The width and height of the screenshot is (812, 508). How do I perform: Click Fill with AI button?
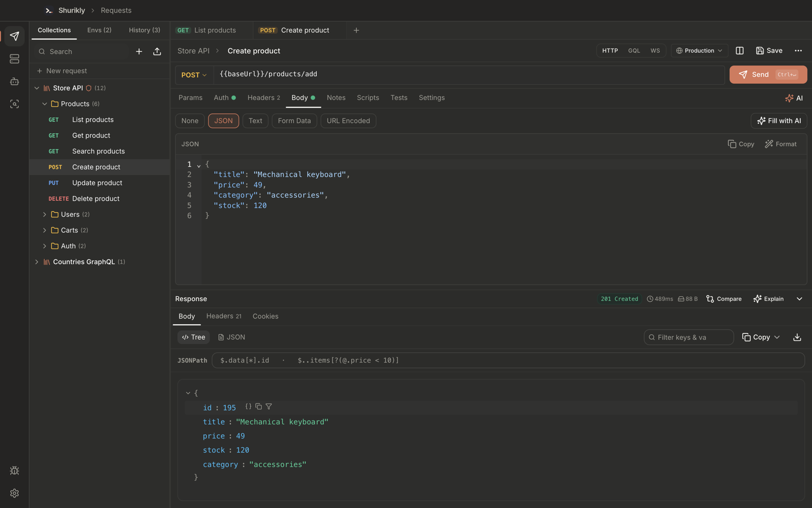(779, 121)
